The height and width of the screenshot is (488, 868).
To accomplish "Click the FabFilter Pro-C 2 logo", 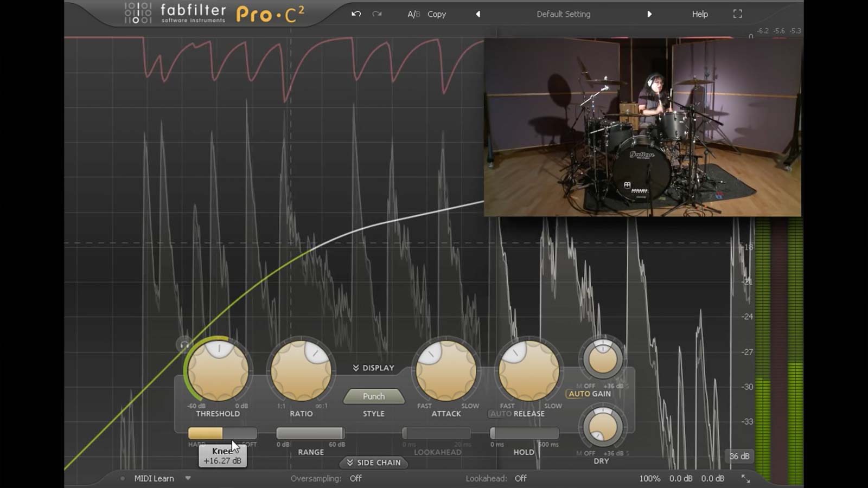I will 214,14.
